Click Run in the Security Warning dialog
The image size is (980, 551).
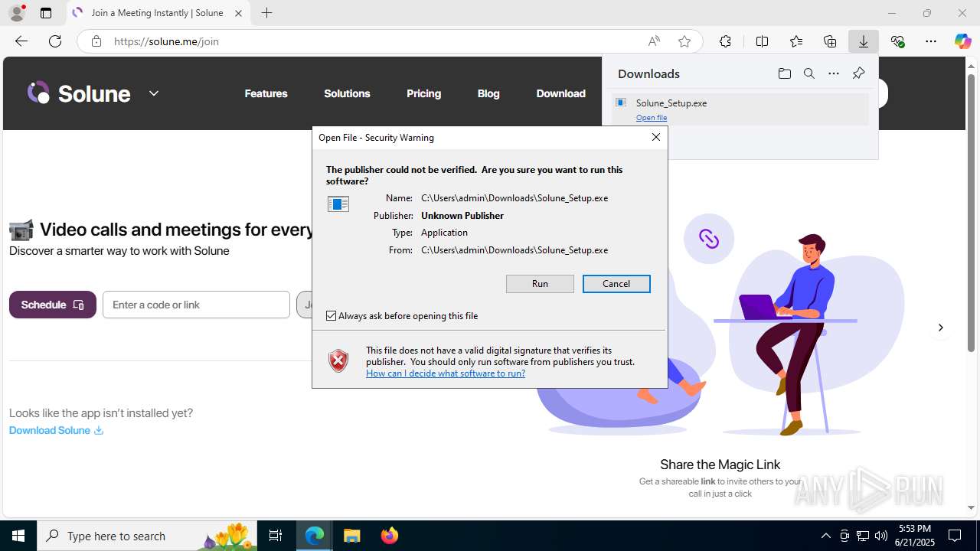[540, 284]
